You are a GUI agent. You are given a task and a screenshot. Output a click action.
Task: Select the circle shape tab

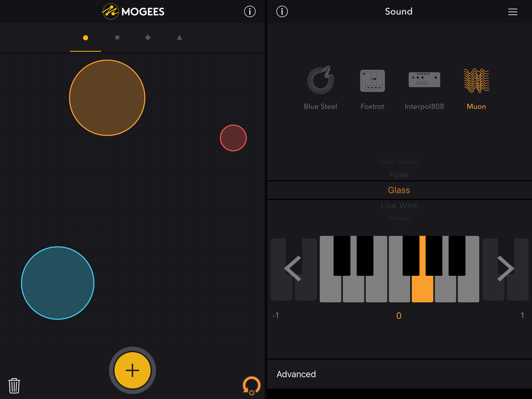(85, 38)
